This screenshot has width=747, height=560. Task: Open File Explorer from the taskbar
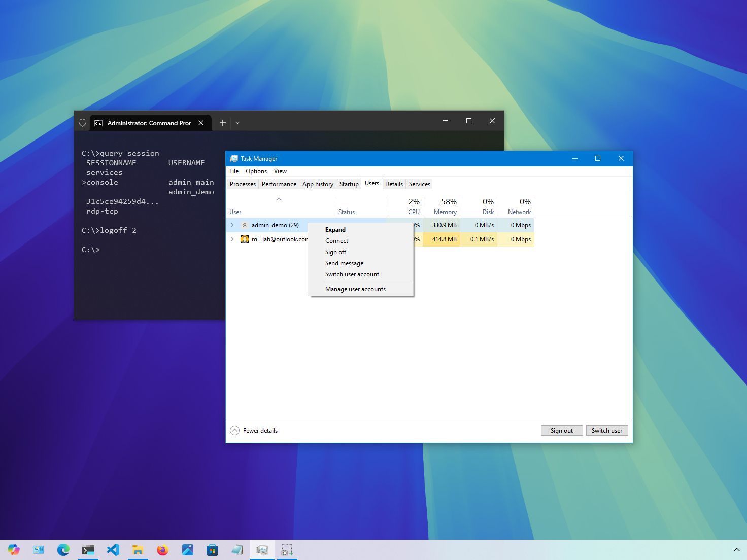point(138,550)
